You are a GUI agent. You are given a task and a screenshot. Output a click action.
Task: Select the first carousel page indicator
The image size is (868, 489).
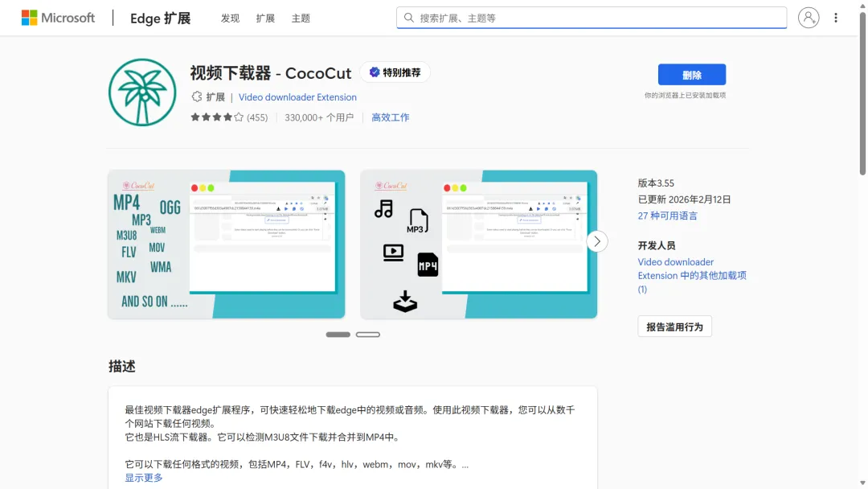click(x=338, y=335)
